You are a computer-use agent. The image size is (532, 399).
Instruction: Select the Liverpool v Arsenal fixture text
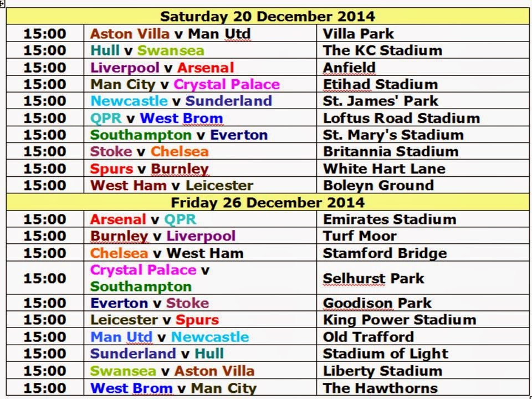pos(162,67)
